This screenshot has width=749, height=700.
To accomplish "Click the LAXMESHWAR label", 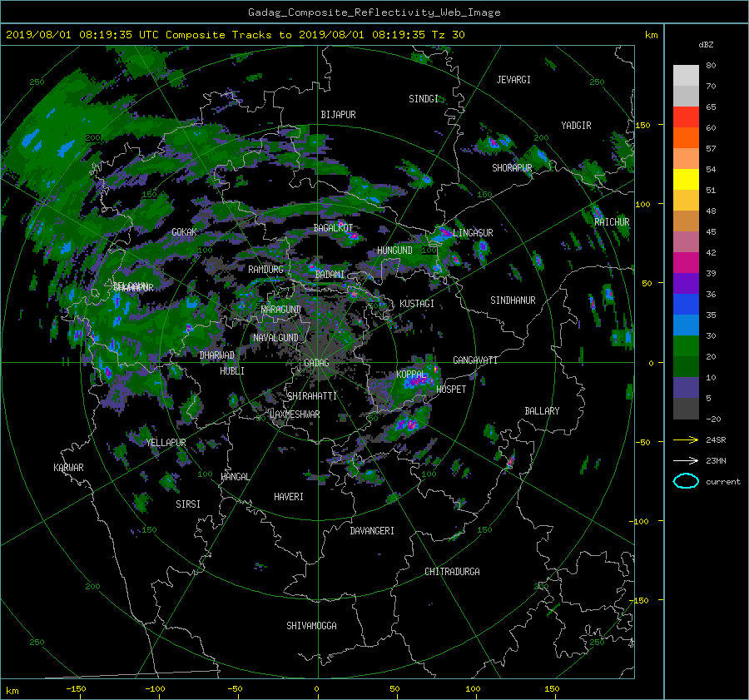I will (x=295, y=415).
